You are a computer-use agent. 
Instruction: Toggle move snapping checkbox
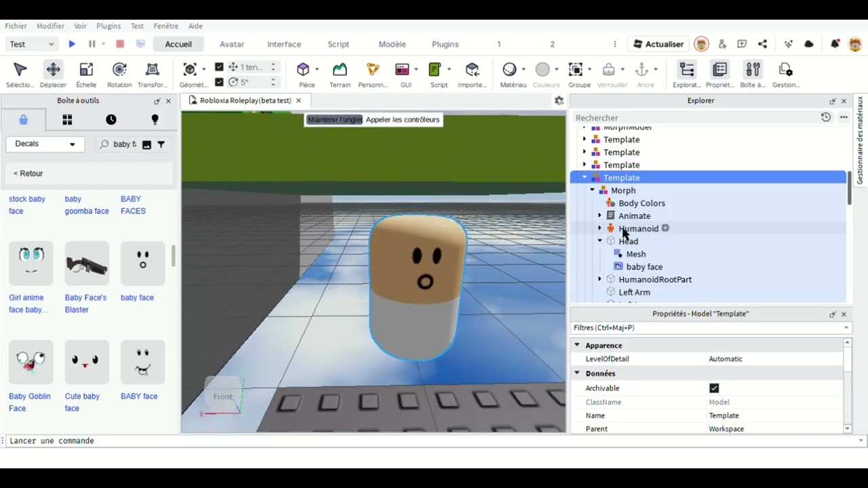pos(219,67)
